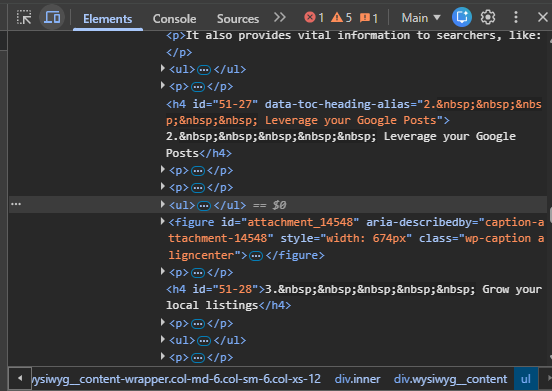The image size is (552, 391).
Task: Close the DevTools panel
Action: click(542, 17)
